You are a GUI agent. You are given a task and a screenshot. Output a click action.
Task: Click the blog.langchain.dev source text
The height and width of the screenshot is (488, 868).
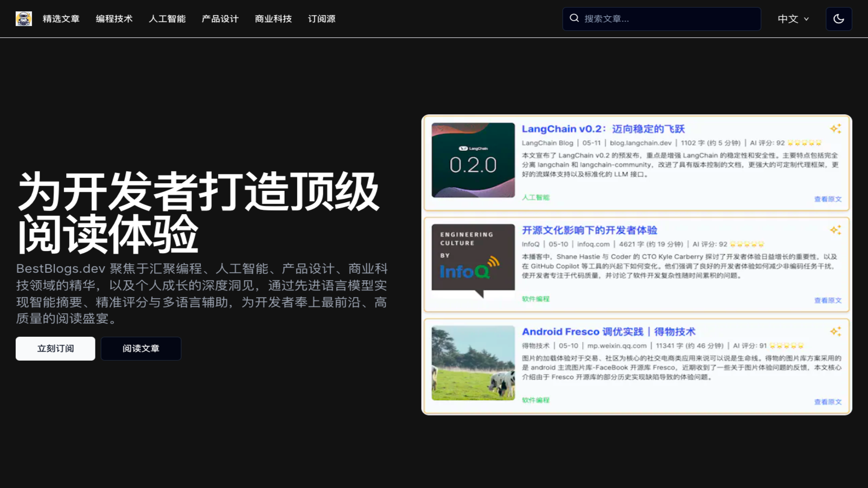(x=641, y=143)
